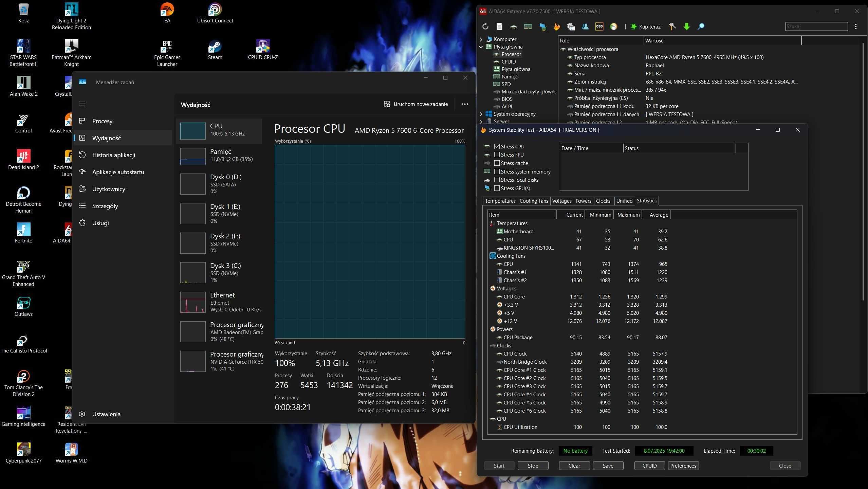Open Ubisoft Connect desktop icon
Image resolution: width=868 pixels, height=489 pixels.
click(215, 13)
